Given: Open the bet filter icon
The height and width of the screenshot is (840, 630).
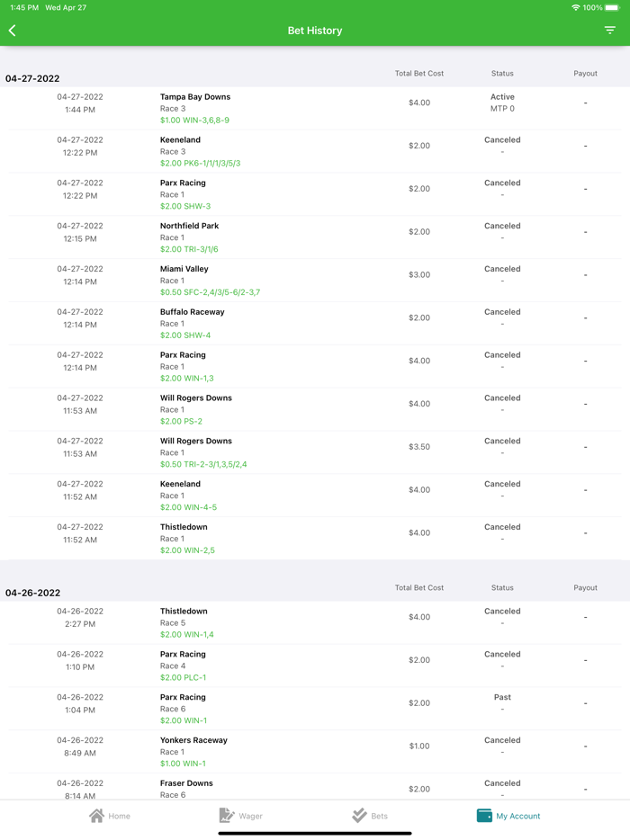Looking at the screenshot, I should click(611, 30).
